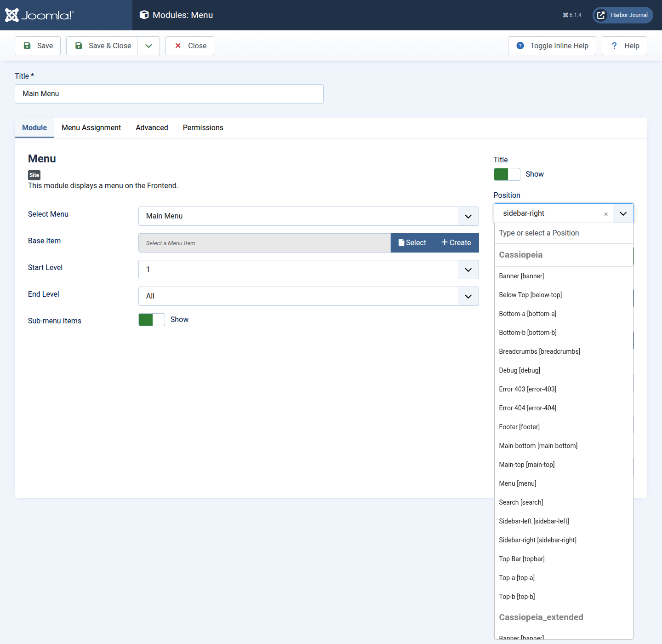
Task: Switch to the Menu Assignment tab
Action: [91, 128]
